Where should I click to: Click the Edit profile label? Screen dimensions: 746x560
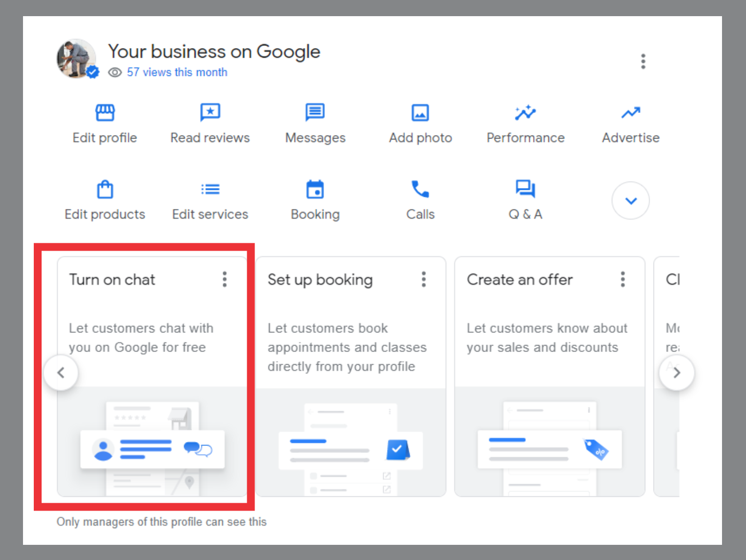(x=105, y=138)
